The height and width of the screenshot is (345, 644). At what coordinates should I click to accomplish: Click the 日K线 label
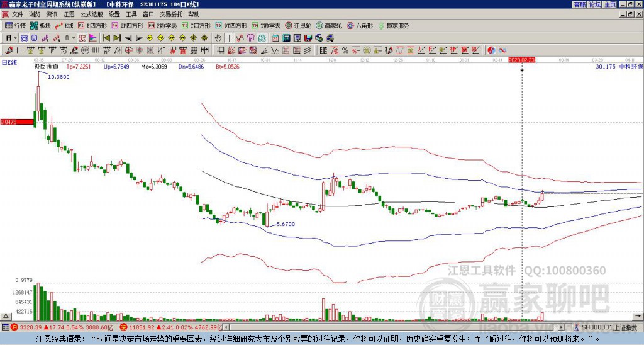(x=9, y=62)
